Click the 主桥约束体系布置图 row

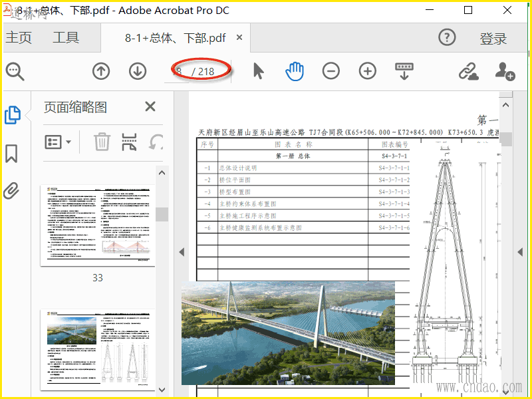coord(303,204)
